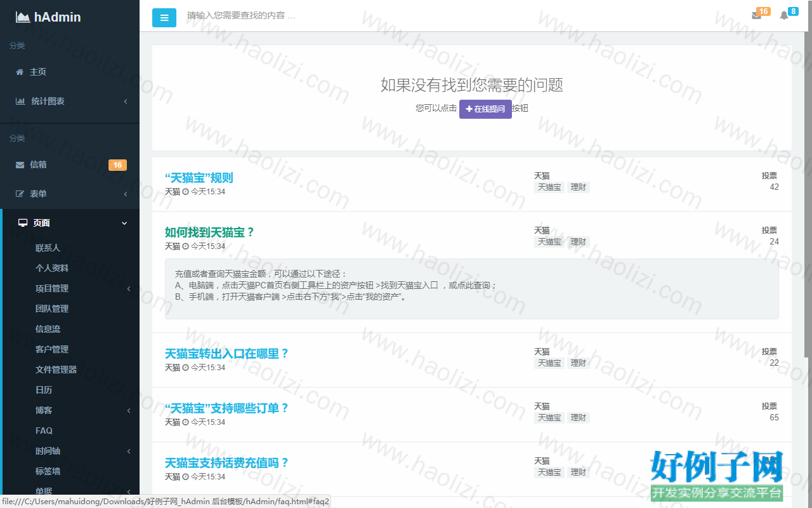Image resolution: width=812 pixels, height=508 pixels.
Task: Click the home icon beside 主页
Action: pyautogui.click(x=20, y=72)
